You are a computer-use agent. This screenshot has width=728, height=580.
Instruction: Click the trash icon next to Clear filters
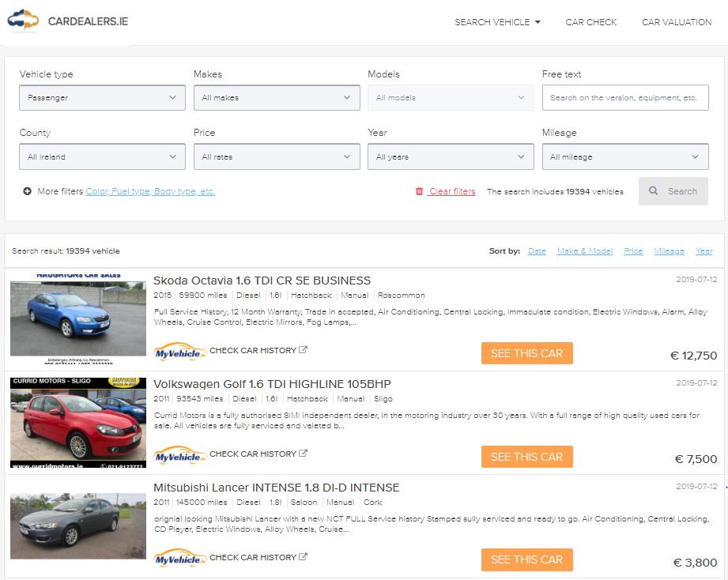(420, 191)
